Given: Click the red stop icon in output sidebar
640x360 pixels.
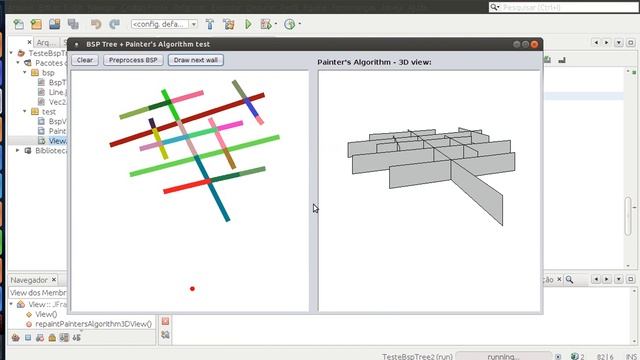Looking at the screenshot, I should coord(165,321).
